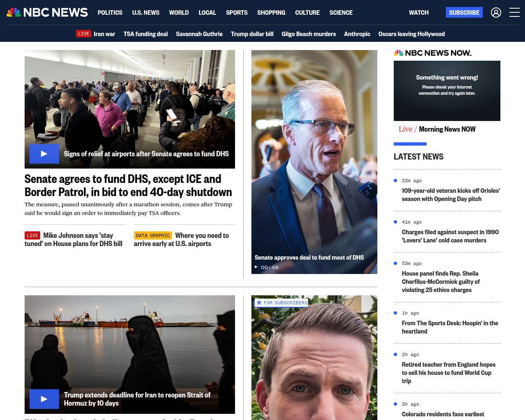Open the crowded airport terminal photo
525x420 pixels.
[x=130, y=109]
